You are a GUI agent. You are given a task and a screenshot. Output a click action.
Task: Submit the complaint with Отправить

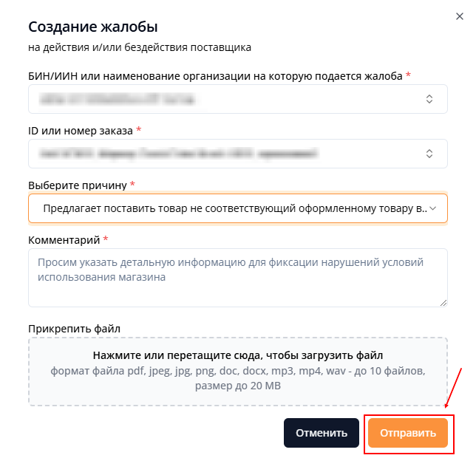click(408, 433)
